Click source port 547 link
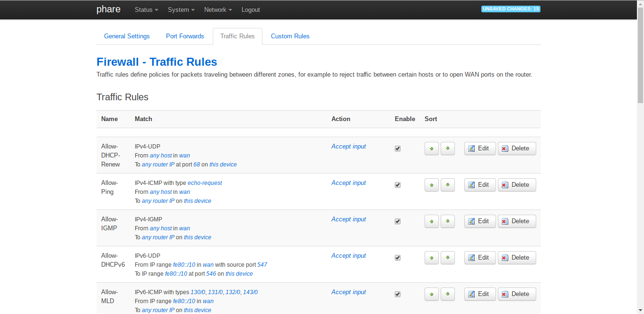Viewport: 644px width, 314px height. pos(262,265)
